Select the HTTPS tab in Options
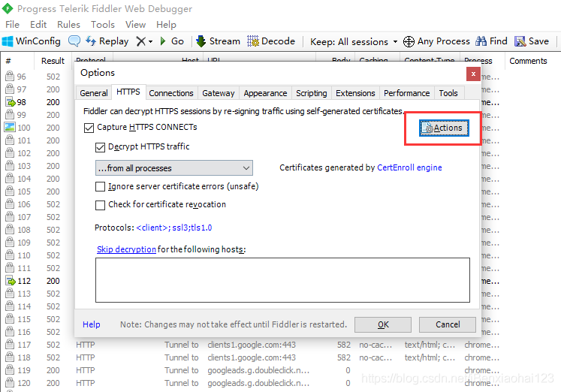 (128, 92)
